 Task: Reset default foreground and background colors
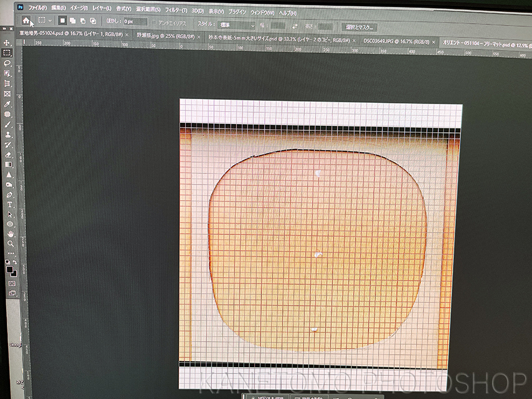7,262
